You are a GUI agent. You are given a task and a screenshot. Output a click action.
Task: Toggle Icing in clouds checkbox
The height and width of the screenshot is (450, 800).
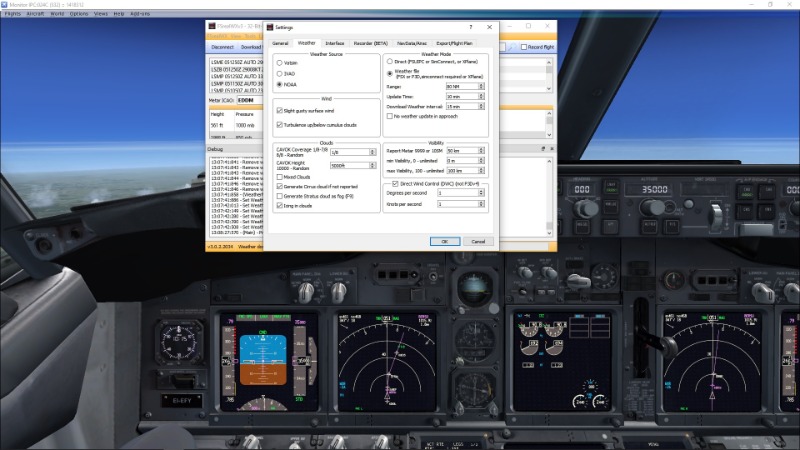(x=280, y=206)
